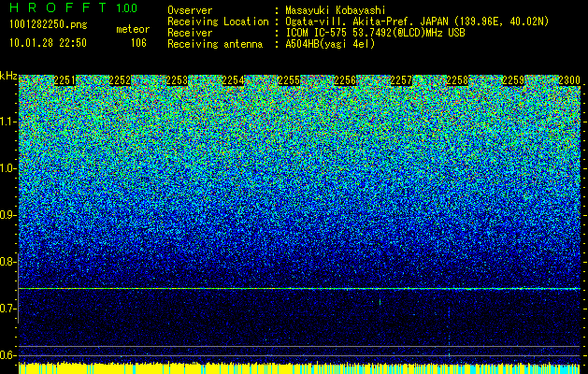Viewport: 588px width, 374px height.
Task: Click the 2257 time marker
Action: click(x=401, y=80)
